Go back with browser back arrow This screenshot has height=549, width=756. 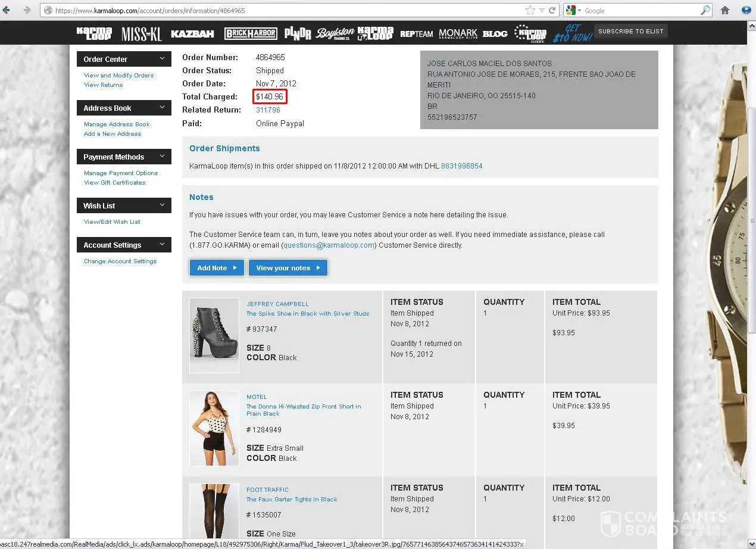(x=7, y=10)
